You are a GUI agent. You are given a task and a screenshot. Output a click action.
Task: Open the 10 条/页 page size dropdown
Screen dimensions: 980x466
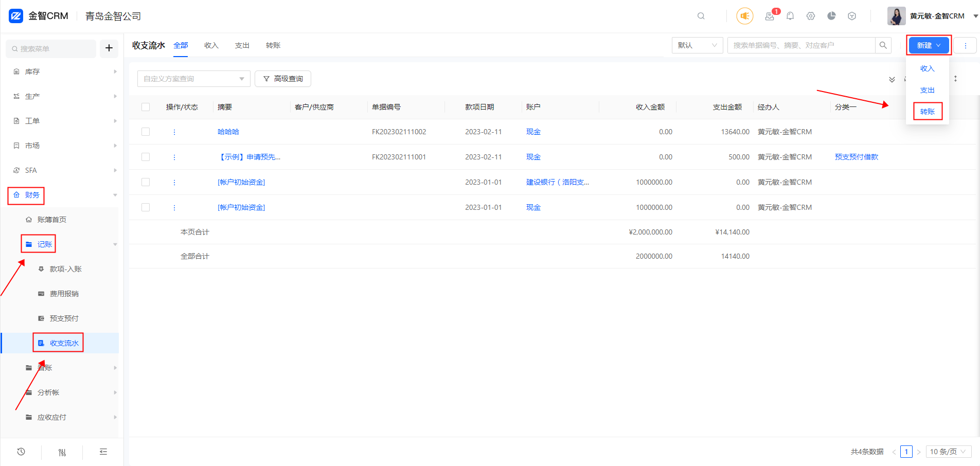[x=949, y=452]
